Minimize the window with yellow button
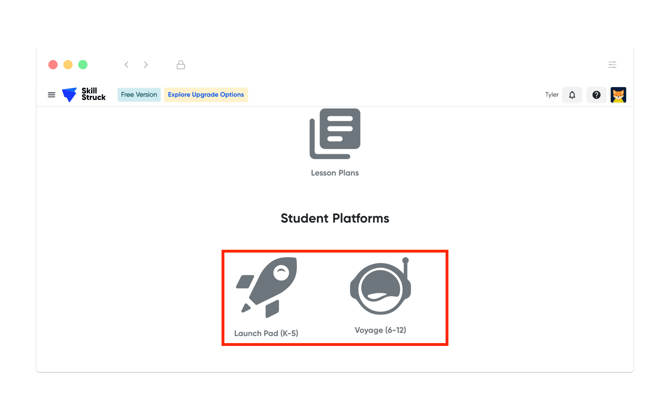The width and height of the screenshot is (670, 418). coord(68,65)
